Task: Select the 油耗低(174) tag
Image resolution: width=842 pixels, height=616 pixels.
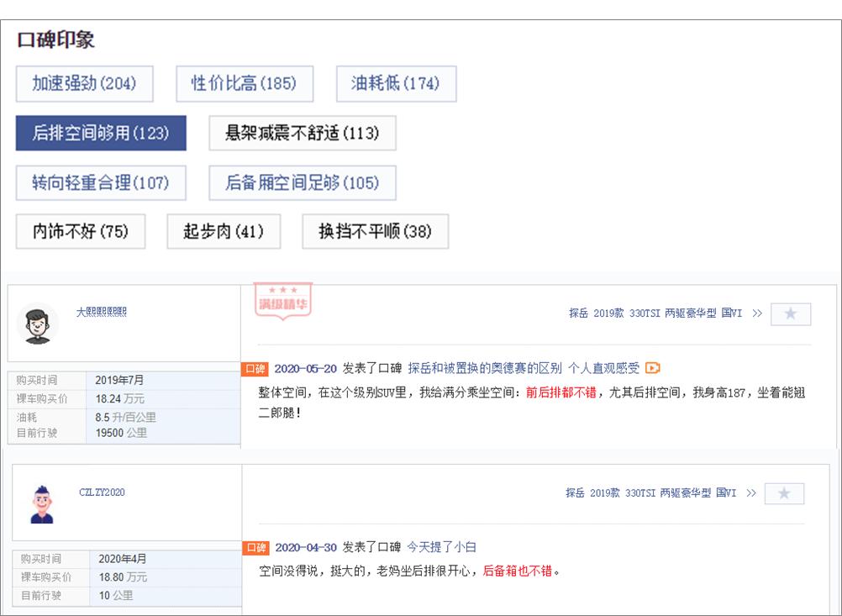Action: (396, 84)
